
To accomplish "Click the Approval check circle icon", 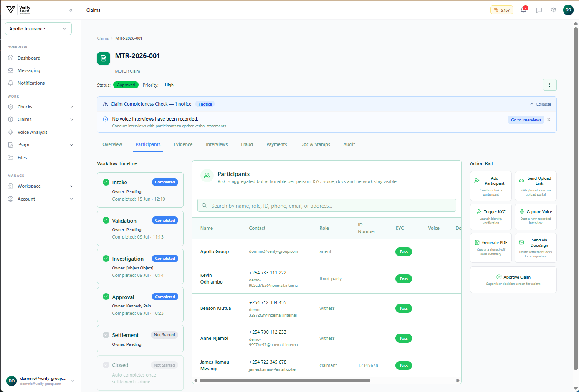I will pos(106,297).
